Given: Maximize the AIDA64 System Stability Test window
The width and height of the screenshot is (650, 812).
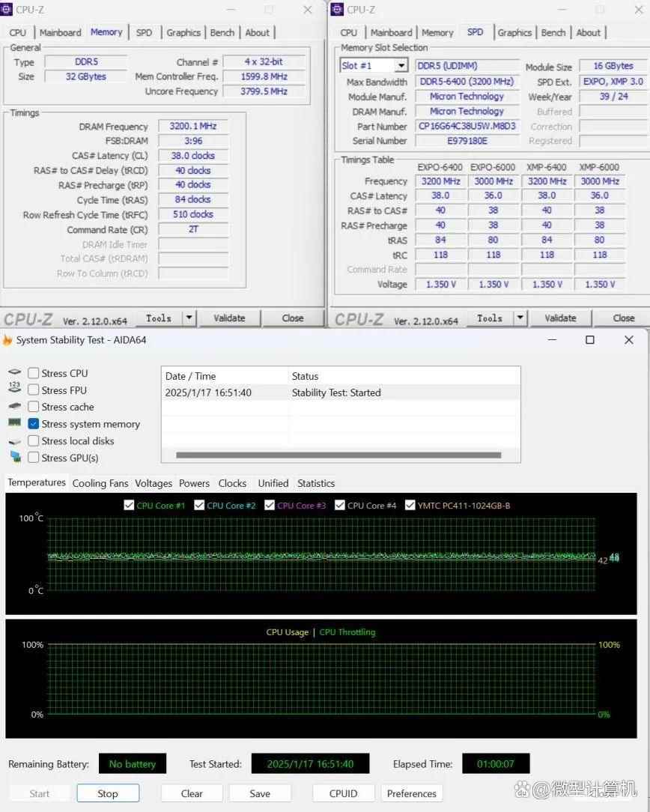Looking at the screenshot, I should pyautogui.click(x=589, y=340).
